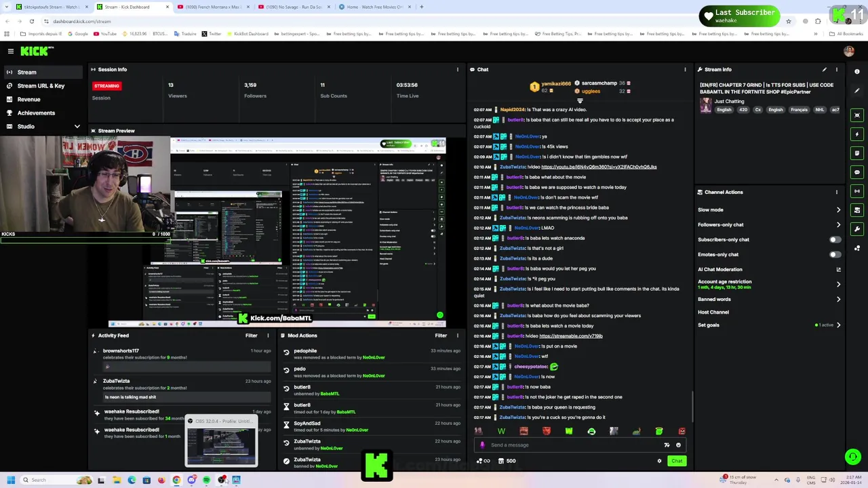Insert the green frog face emote
Image resolution: width=868 pixels, height=488 pixels.
(591, 431)
